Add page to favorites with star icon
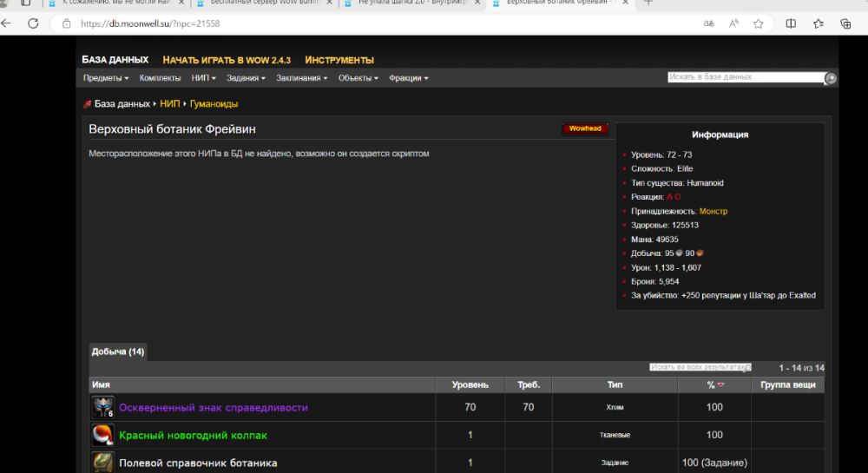This screenshot has height=473, width=868. [x=759, y=23]
